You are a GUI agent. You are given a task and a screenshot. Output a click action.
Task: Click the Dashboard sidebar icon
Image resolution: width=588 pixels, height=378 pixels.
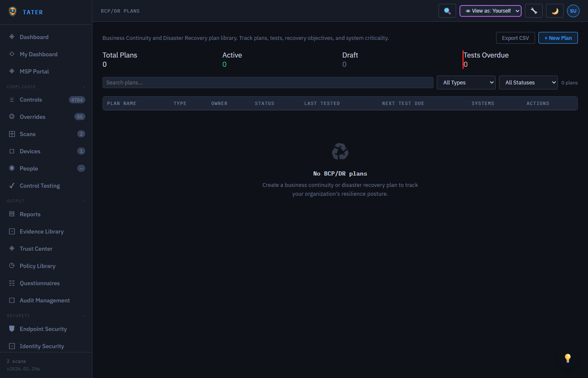[12, 37]
